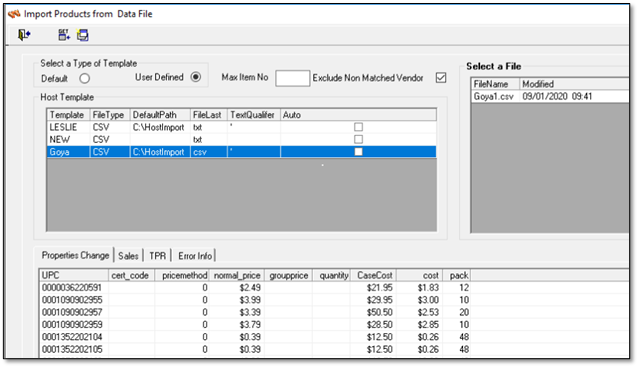639x368 pixels.
Task: Click the quantity column header
Action: coord(331,275)
